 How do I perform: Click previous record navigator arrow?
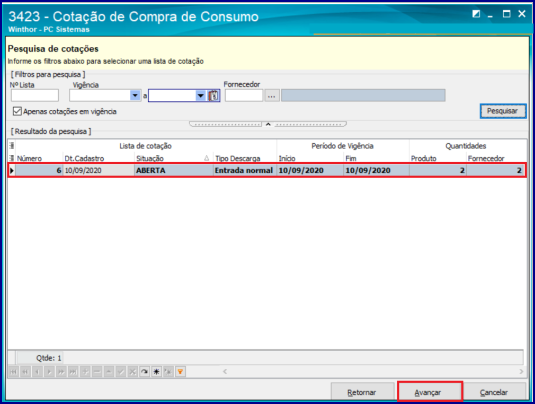(x=37, y=372)
